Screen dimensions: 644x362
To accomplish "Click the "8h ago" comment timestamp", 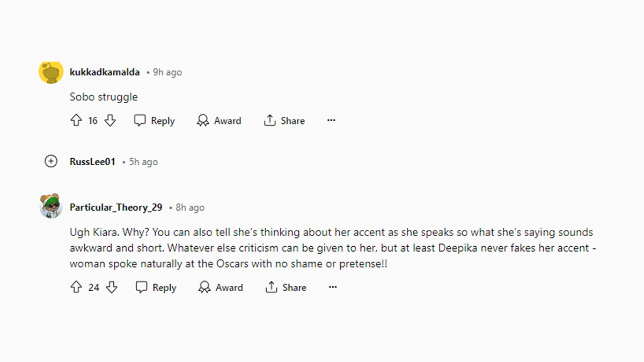I will point(190,208).
